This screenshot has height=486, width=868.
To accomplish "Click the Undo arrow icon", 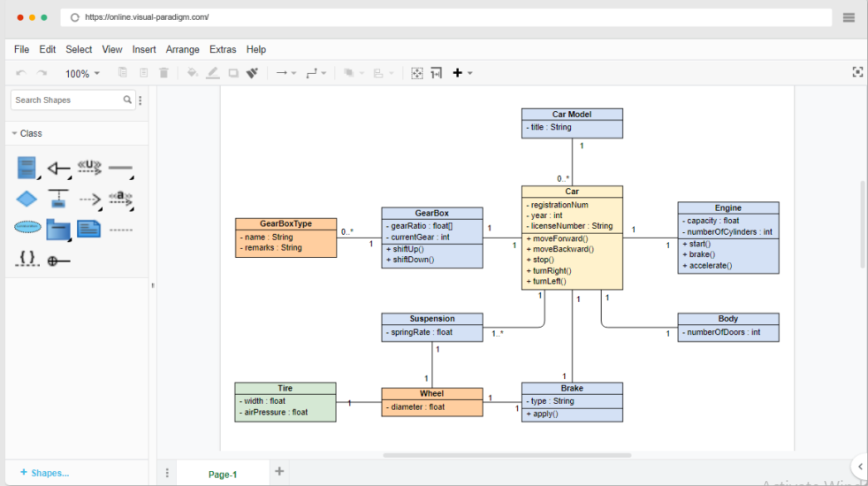I will pyautogui.click(x=20, y=72).
